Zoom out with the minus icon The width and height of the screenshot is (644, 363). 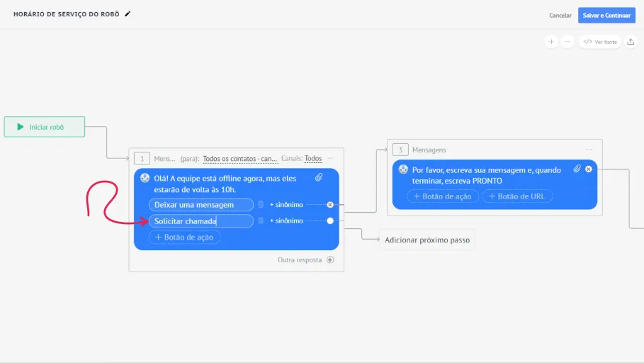pos(567,42)
